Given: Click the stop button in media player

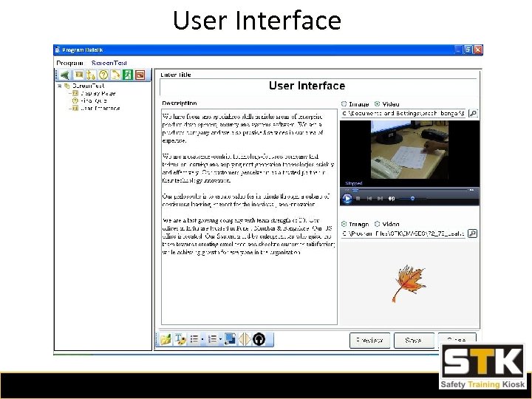Looking at the screenshot, I should click(358, 199).
